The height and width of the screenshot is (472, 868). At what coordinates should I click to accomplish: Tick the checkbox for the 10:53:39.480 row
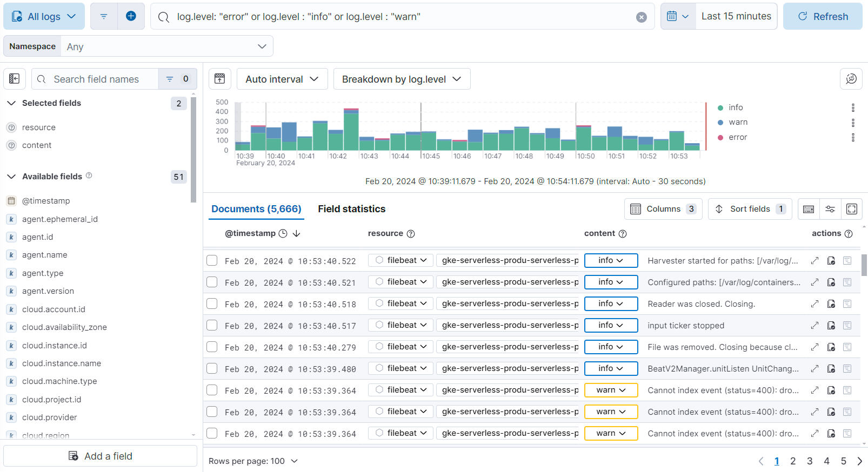tap(212, 368)
